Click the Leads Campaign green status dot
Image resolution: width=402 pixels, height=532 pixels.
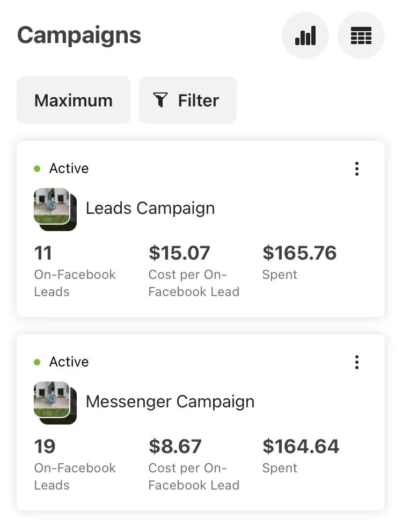pos(37,169)
